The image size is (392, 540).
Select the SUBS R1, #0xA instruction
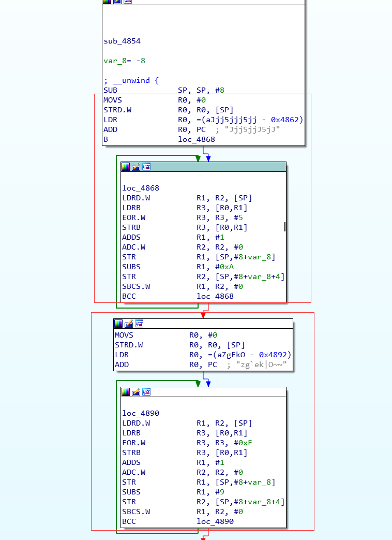tap(178, 267)
